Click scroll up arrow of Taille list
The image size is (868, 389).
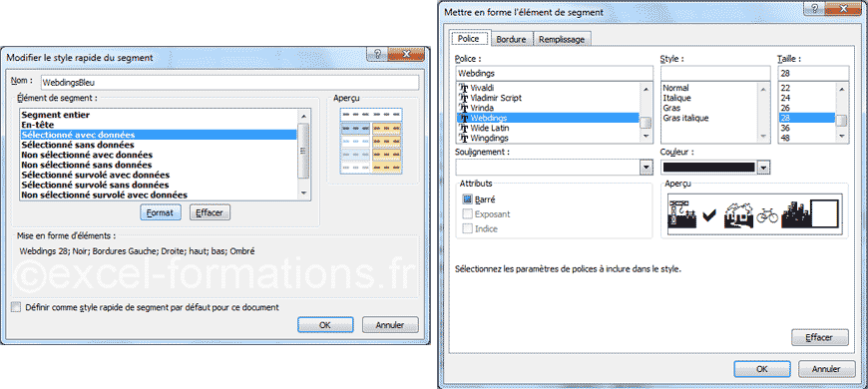coord(841,89)
